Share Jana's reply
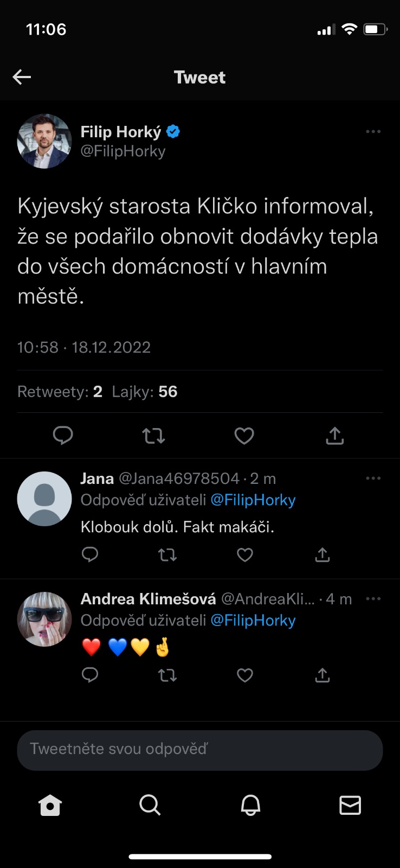400x868 pixels. pos(322,554)
